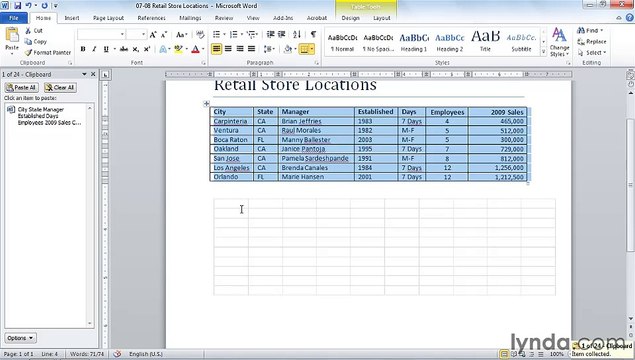Open the File tab
This screenshot has height=360, width=635.
click(x=14, y=18)
